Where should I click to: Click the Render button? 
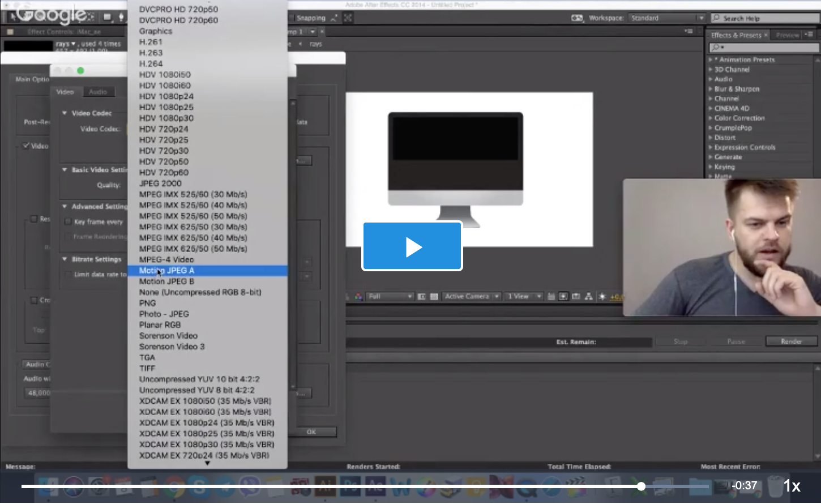pyautogui.click(x=791, y=341)
